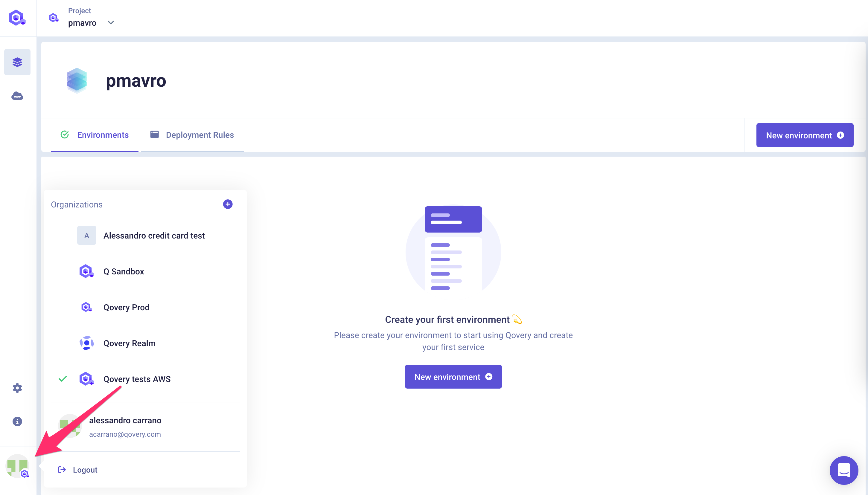Click the New environment button center screen

tap(453, 376)
